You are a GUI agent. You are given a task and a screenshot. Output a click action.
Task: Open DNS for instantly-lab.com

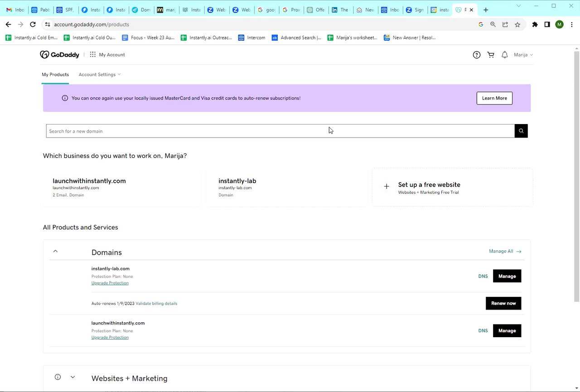pos(483,276)
